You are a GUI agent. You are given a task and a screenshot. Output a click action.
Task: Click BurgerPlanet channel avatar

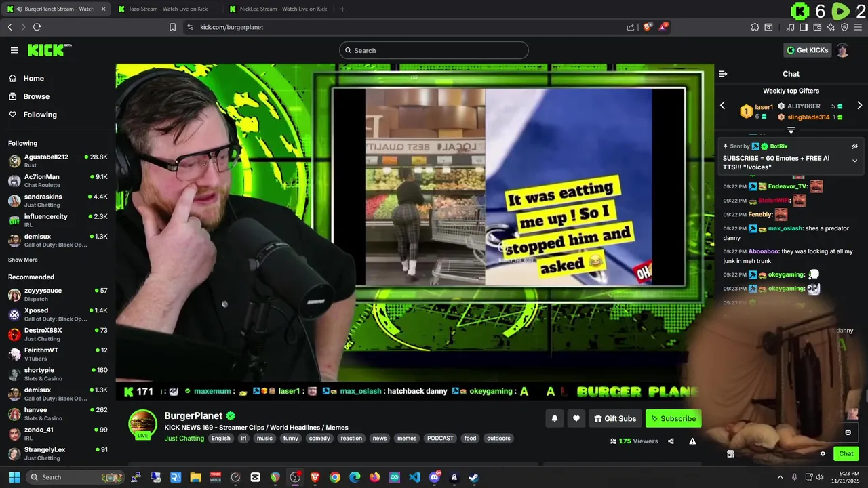click(142, 424)
